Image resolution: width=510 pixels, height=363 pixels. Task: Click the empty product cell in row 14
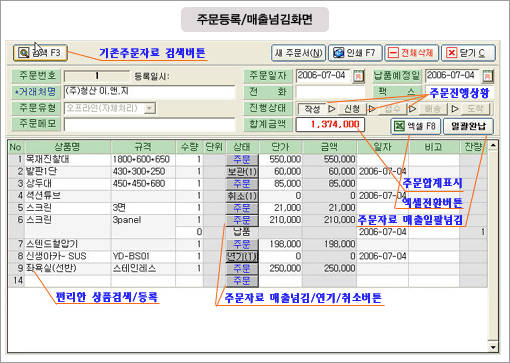click(68, 281)
